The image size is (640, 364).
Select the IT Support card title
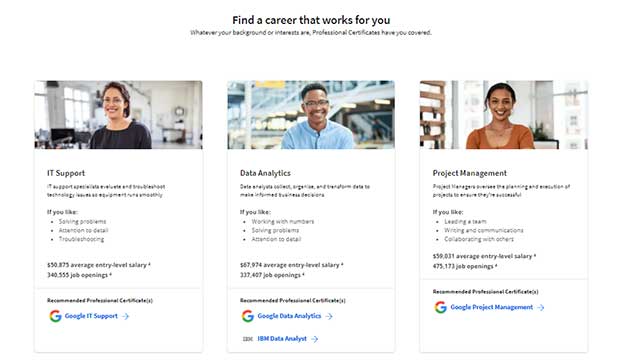(x=66, y=173)
